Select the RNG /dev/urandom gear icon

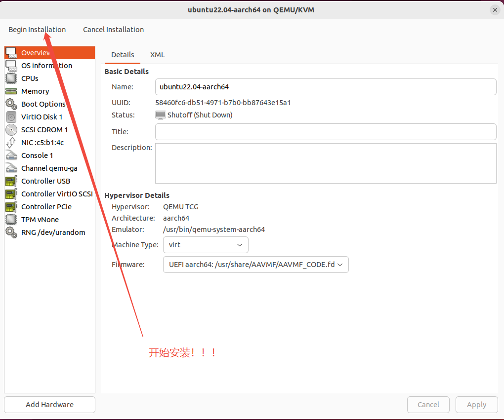pos(11,232)
